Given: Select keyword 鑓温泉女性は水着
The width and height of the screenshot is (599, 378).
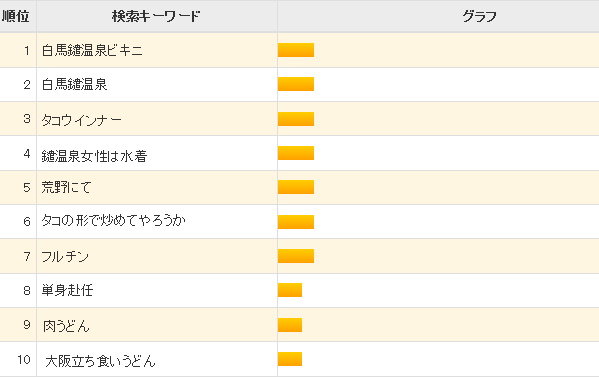Looking at the screenshot, I should (94, 156).
